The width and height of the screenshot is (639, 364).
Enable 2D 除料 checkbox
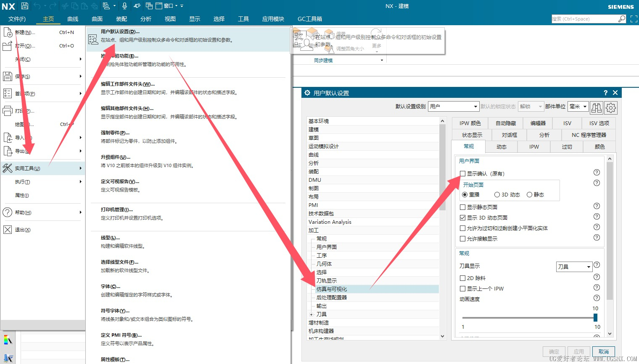pos(462,278)
